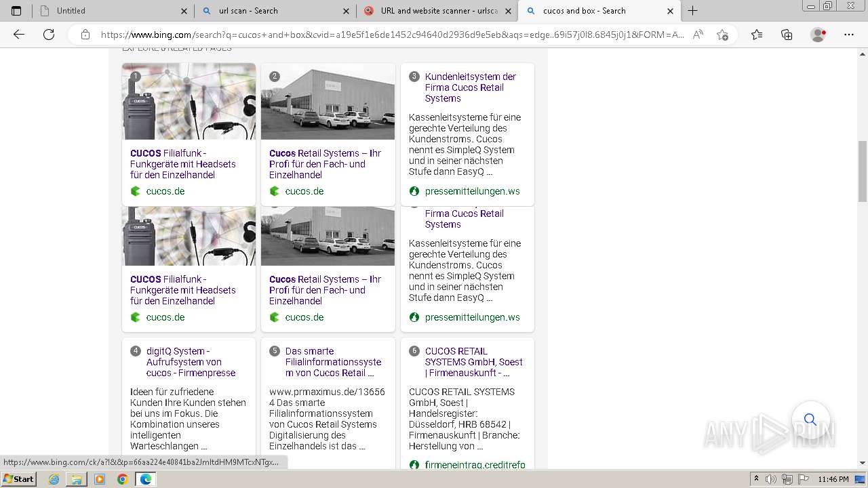This screenshot has width=868, height=488.
Task: Open a new tab with plus button
Action: 692,11
